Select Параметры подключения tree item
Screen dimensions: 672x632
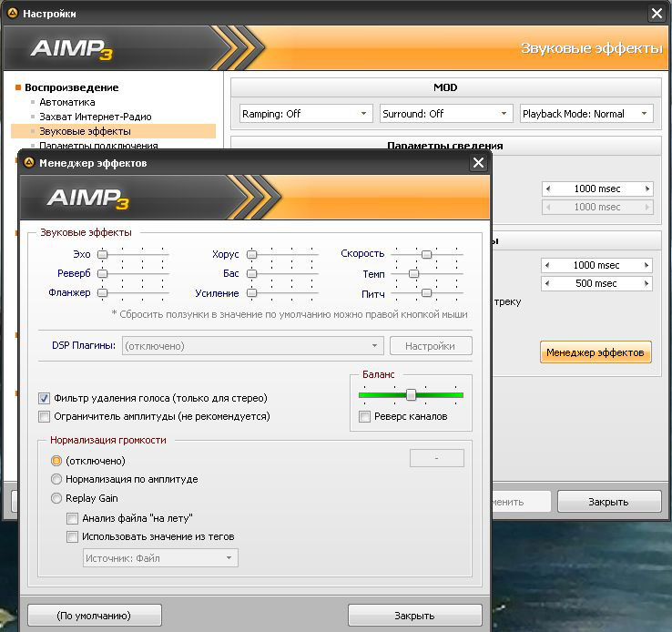pos(98,146)
